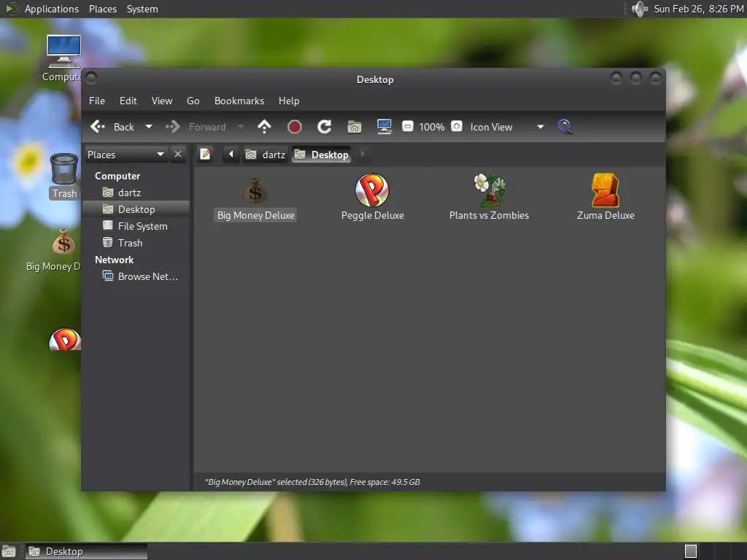This screenshot has width=747, height=560.
Task: Open System menu in top panel
Action: (x=142, y=9)
